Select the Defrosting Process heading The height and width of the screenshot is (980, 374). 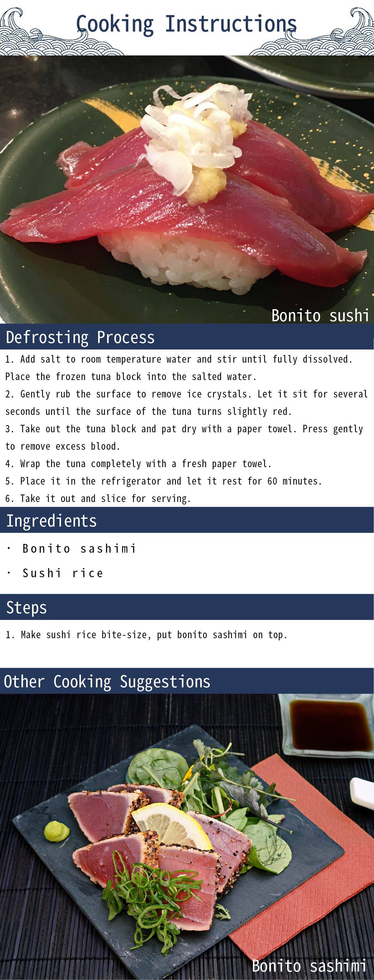[80, 337]
